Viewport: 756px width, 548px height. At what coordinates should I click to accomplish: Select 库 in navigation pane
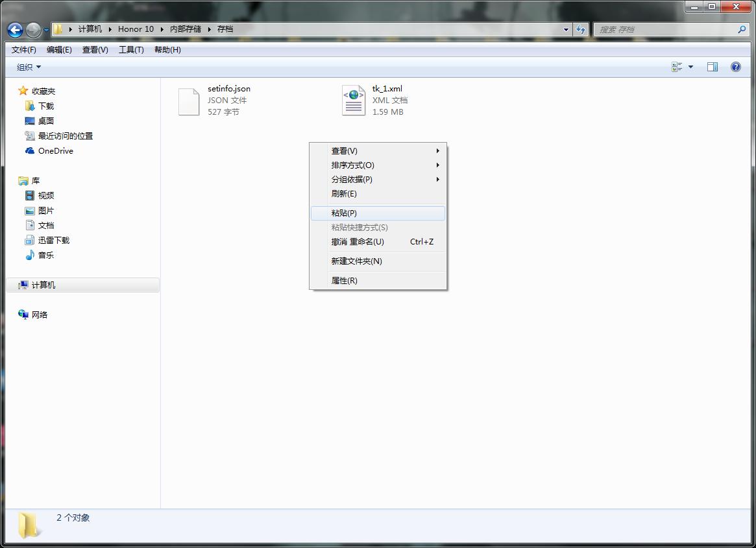pos(36,181)
